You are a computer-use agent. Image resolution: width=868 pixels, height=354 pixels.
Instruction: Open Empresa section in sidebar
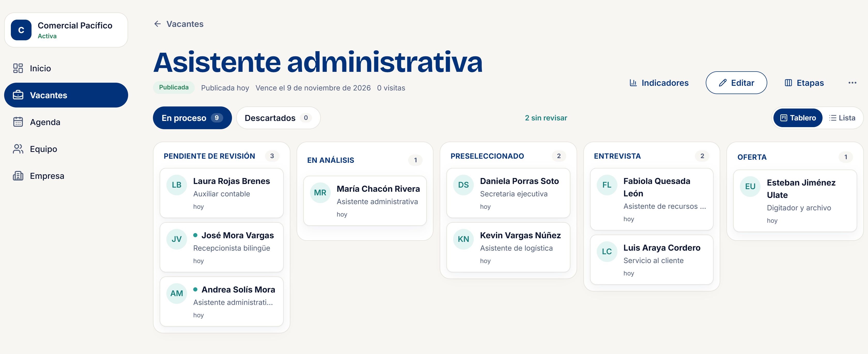tap(66, 176)
